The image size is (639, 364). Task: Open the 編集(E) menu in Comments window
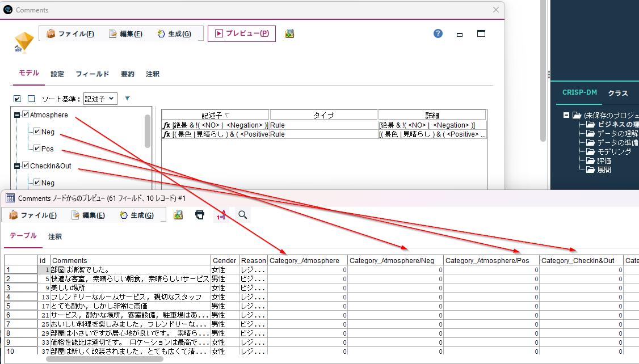(125, 34)
